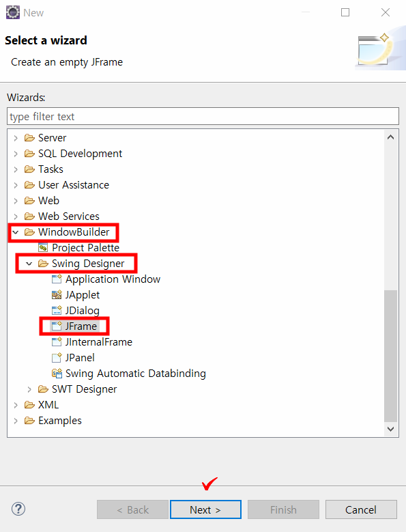406x532 pixels.
Task: Click the Application Window wizard icon
Action: click(57, 279)
